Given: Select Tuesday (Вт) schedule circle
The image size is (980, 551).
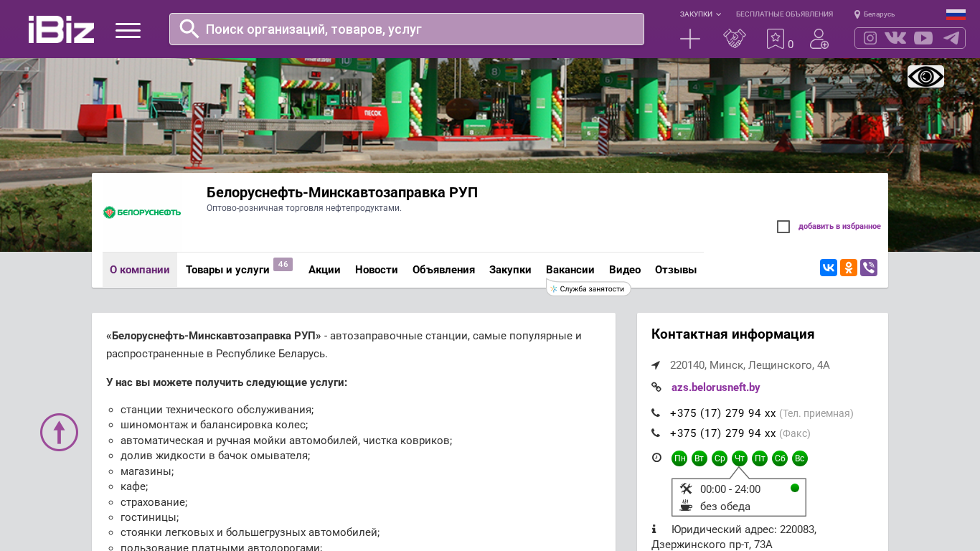Looking at the screenshot, I should pos(699,458).
